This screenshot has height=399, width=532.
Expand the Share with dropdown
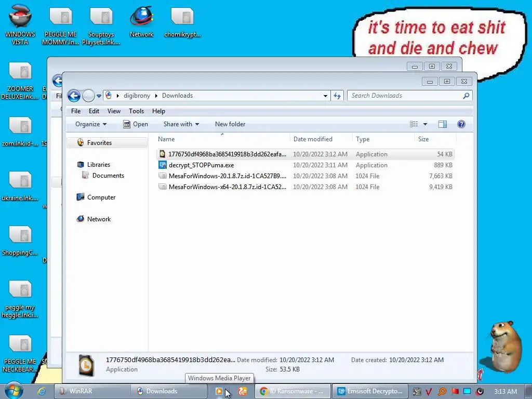(181, 124)
